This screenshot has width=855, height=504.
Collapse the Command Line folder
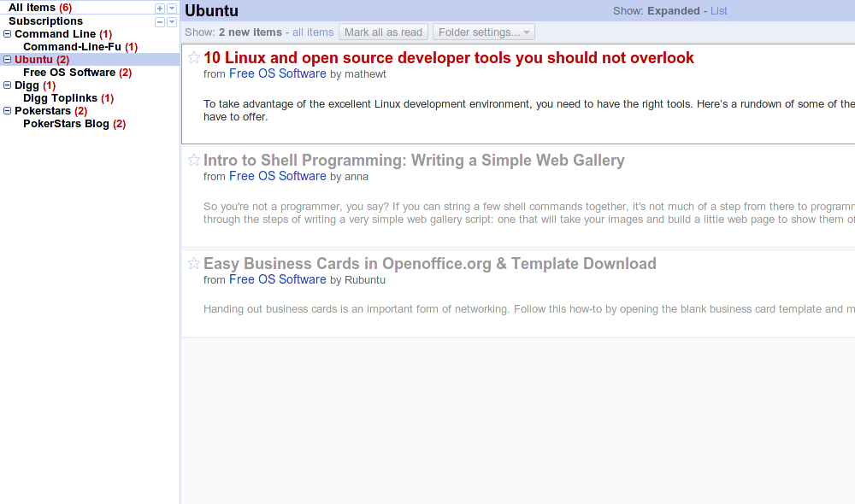[x=8, y=34]
